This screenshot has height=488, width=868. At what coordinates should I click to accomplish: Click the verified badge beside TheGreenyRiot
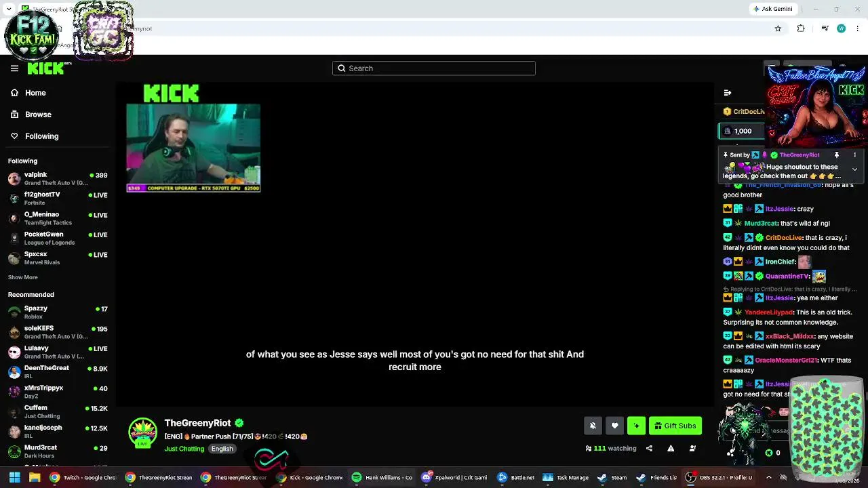[239, 423]
